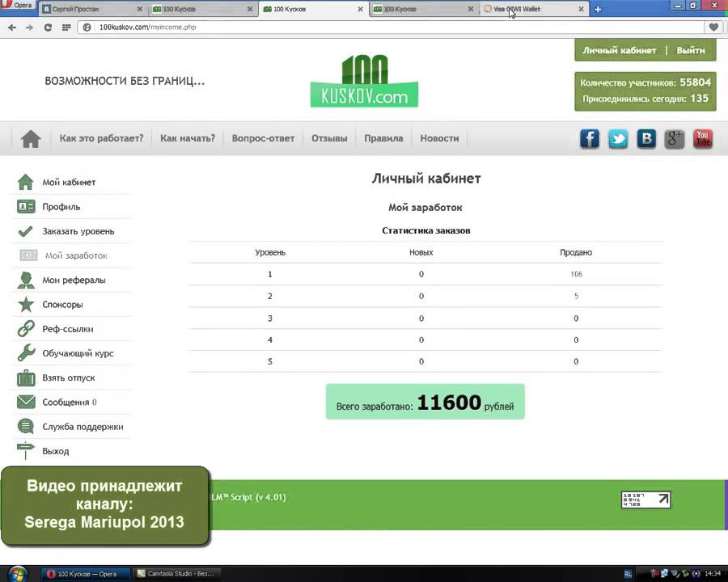This screenshot has height=582, width=728.
Task: Click the Camtasia Studio taskbar button
Action: pyautogui.click(x=176, y=574)
